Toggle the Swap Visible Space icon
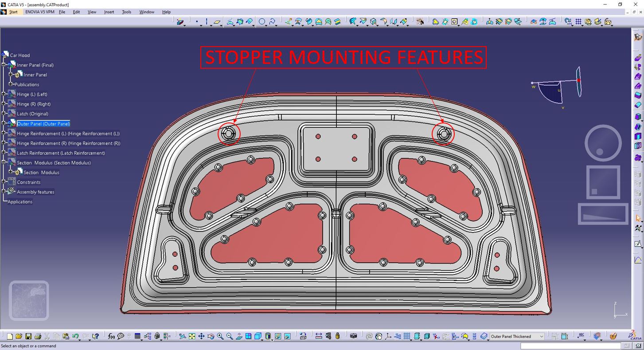Image resolution: width=644 pixels, height=350 pixels. 287,336
